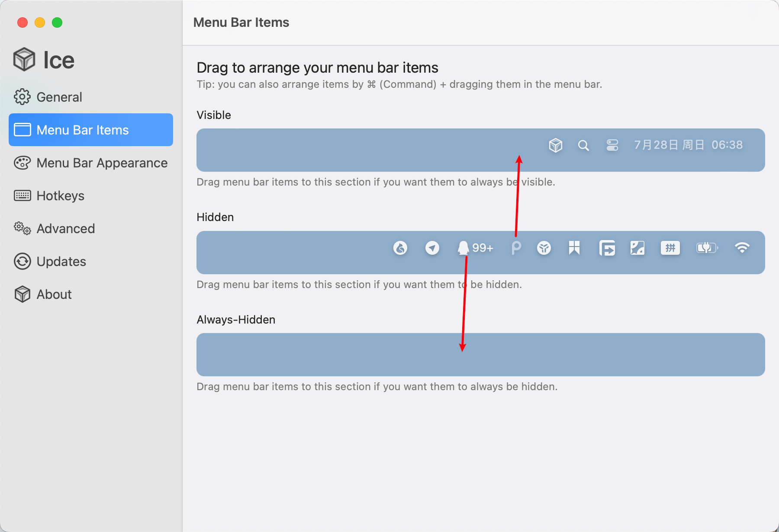Click the date and time menu bar item
Screen dimensions: 779x532
pyautogui.click(x=688, y=145)
